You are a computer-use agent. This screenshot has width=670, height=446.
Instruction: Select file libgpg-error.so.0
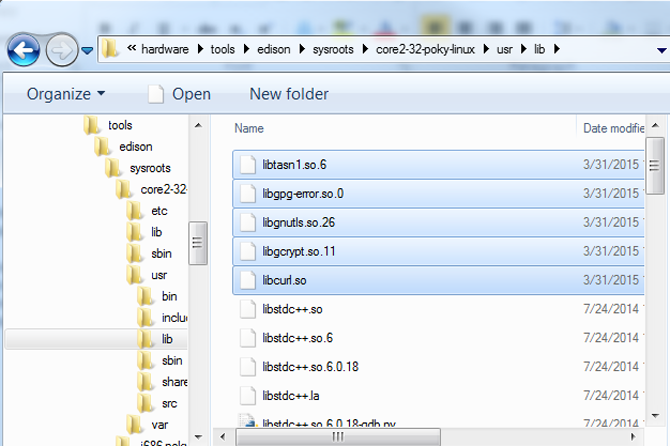(x=438, y=194)
